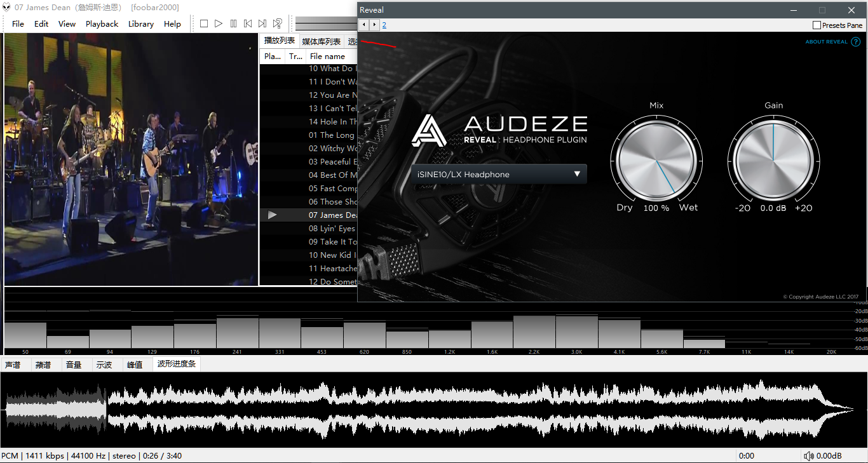Switch to the 媒体库列表 tab
Screen dimensions: 868x463
321,41
